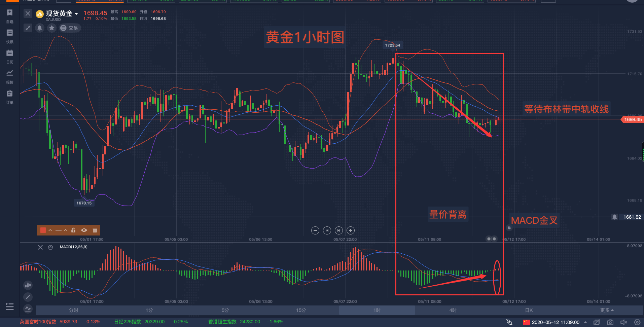Select the candlestick chart type icon

pos(28,285)
